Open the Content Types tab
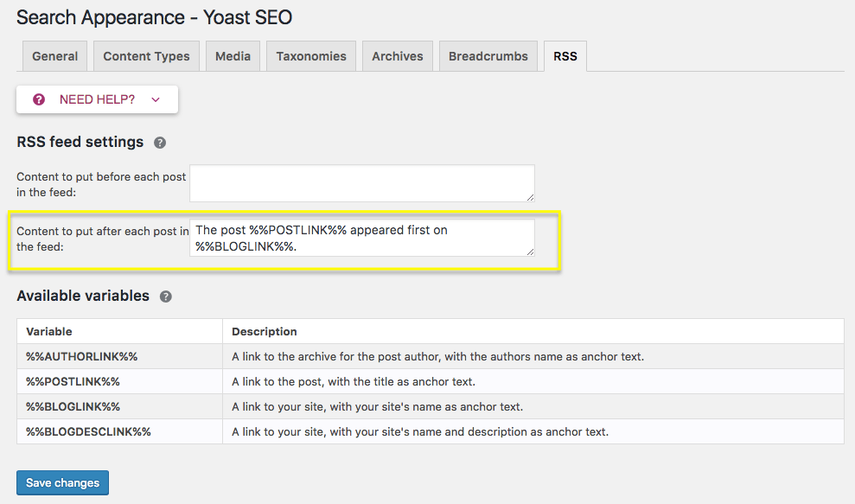Screen dimensions: 855x504 pos(147,56)
